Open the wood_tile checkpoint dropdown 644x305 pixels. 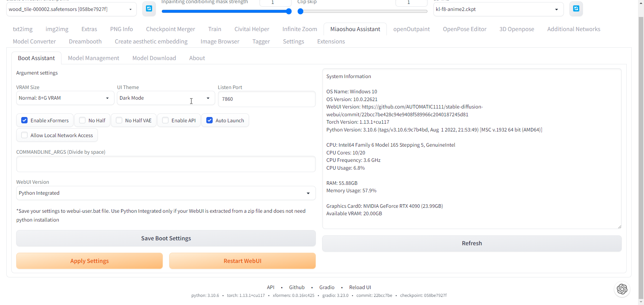tap(71, 9)
